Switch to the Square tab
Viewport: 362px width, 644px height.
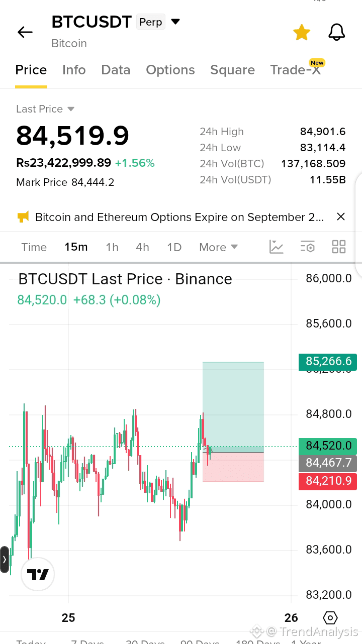click(232, 70)
